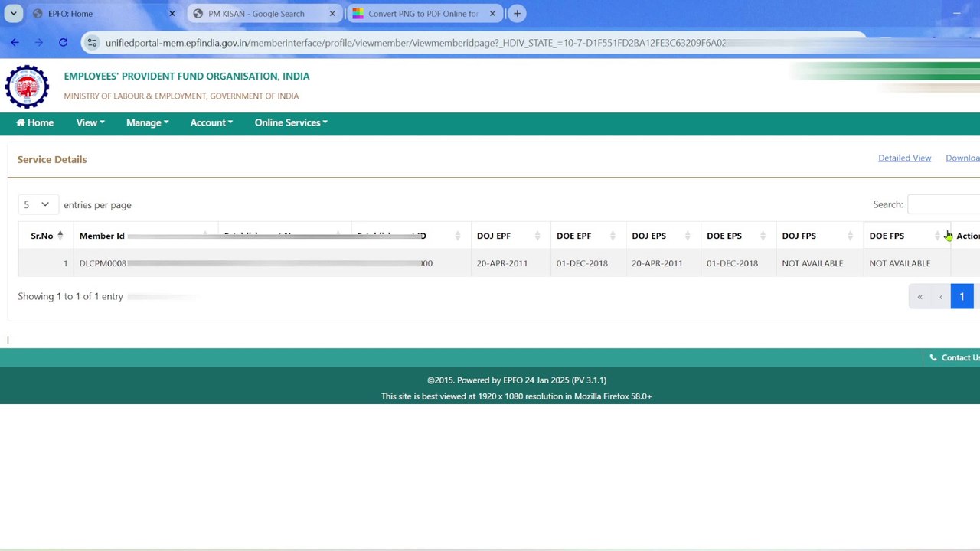Open the Account menu dropdown
The height and width of the screenshot is (551, 980).
211,122
